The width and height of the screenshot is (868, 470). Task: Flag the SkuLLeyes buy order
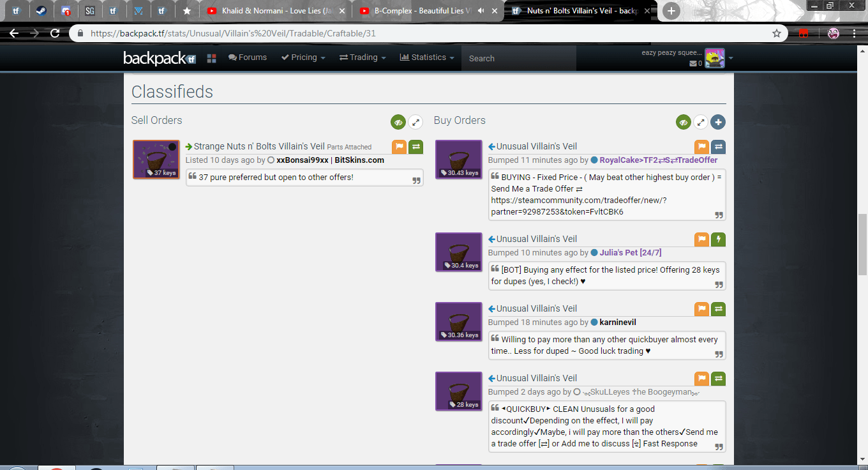(x=701, y=379)
